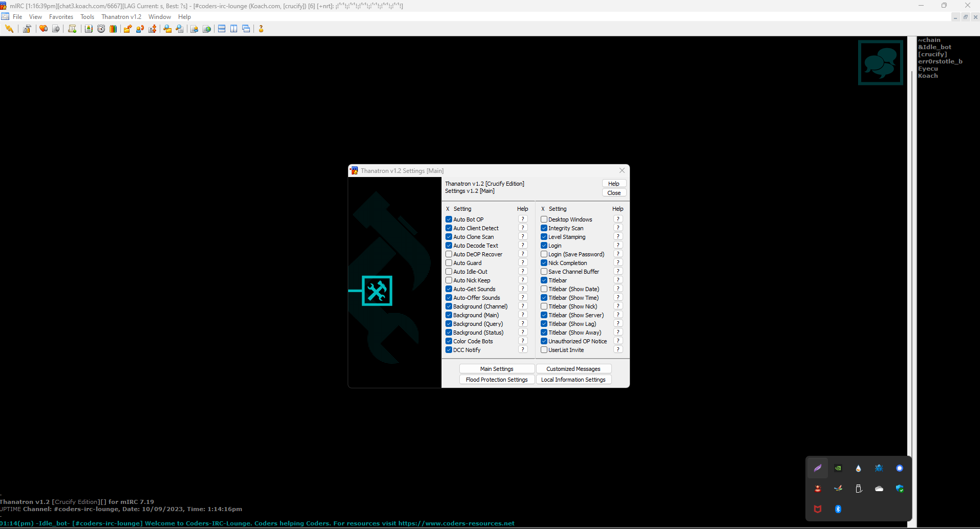980x529 pixels.
Task: Open Favorites heart icon in toolbar
Action: tap(44, 29)
